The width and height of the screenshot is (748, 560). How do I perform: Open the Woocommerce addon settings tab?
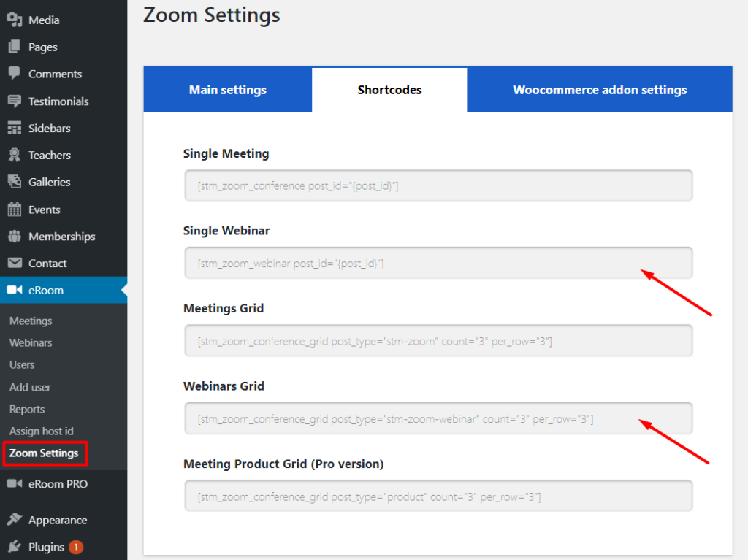click(x=600, y=90)
